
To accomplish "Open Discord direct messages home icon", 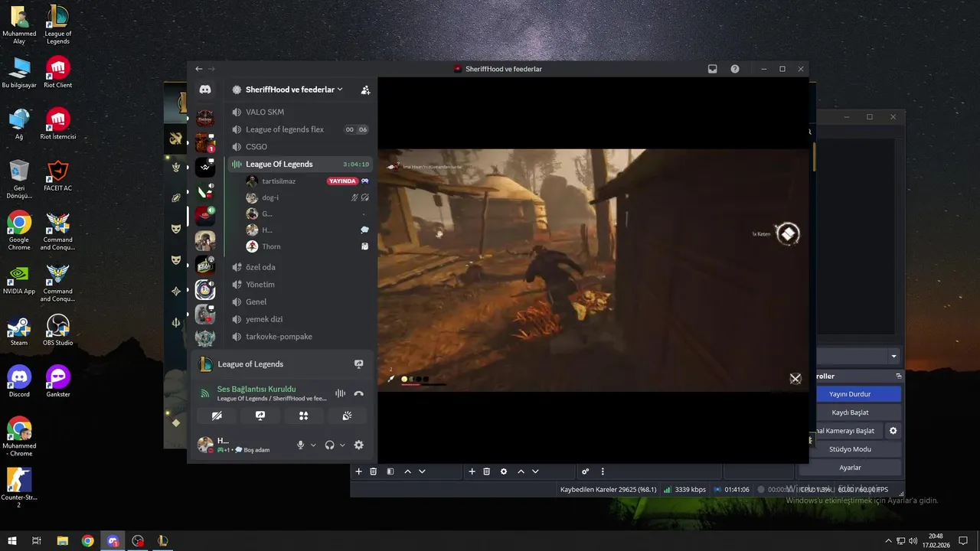I will (x=205, y=90).
